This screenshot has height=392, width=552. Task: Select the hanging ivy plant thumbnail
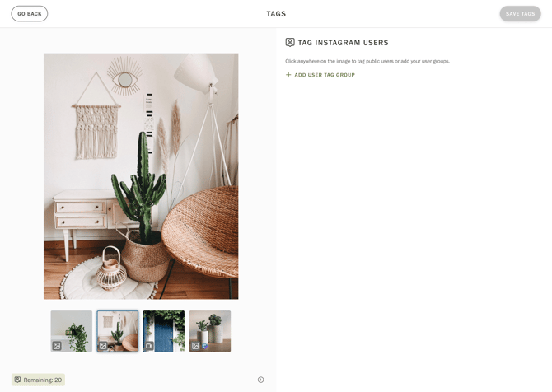pos(72,331)
